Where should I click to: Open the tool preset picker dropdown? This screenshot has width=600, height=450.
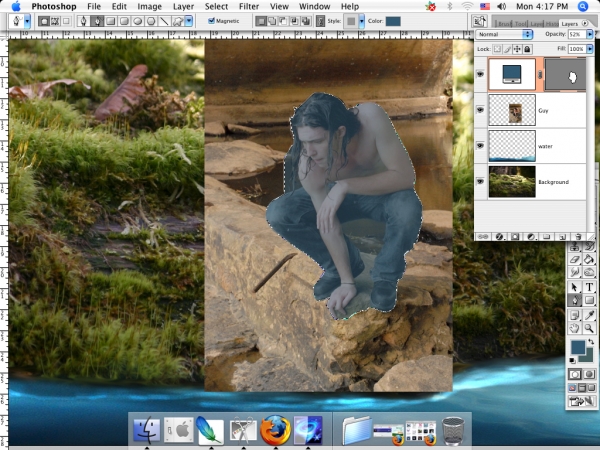[27, 21]
